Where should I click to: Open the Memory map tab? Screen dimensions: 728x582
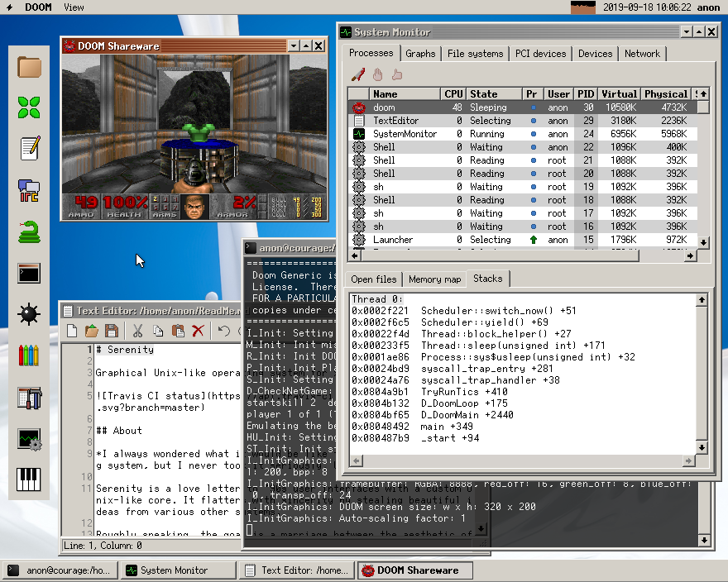click(x=435, y=279)
